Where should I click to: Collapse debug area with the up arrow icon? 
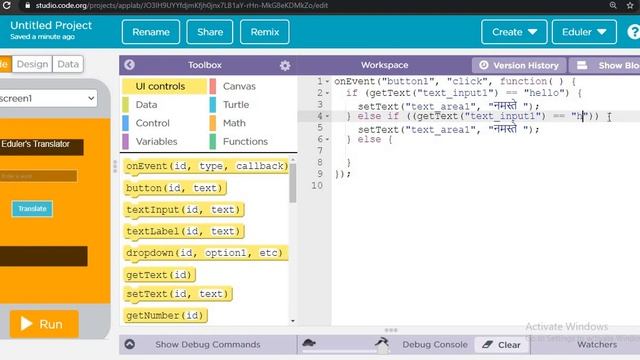coord(130,344)
